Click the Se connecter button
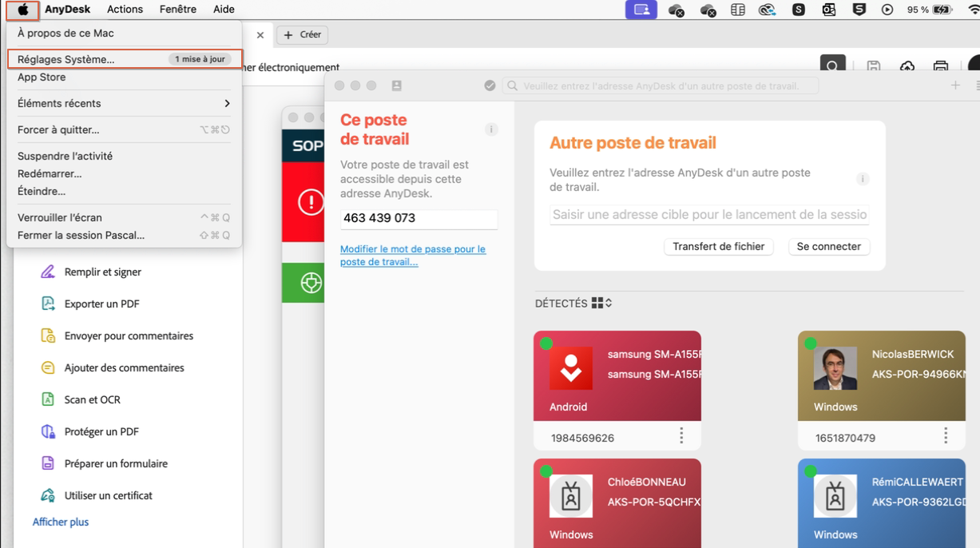 click(828, 247)
